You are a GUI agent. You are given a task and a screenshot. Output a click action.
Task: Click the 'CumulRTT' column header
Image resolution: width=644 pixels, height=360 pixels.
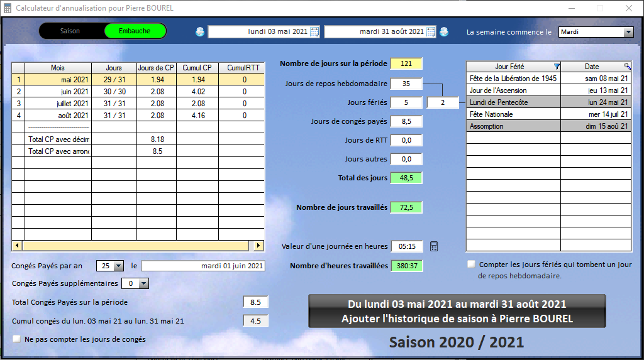241,68
